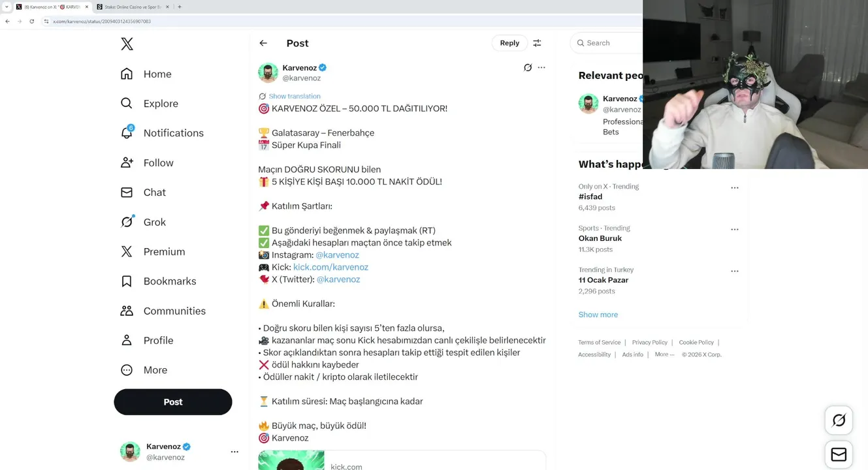Expand footer More options
The image size is (868, 470).
(664, 354)
